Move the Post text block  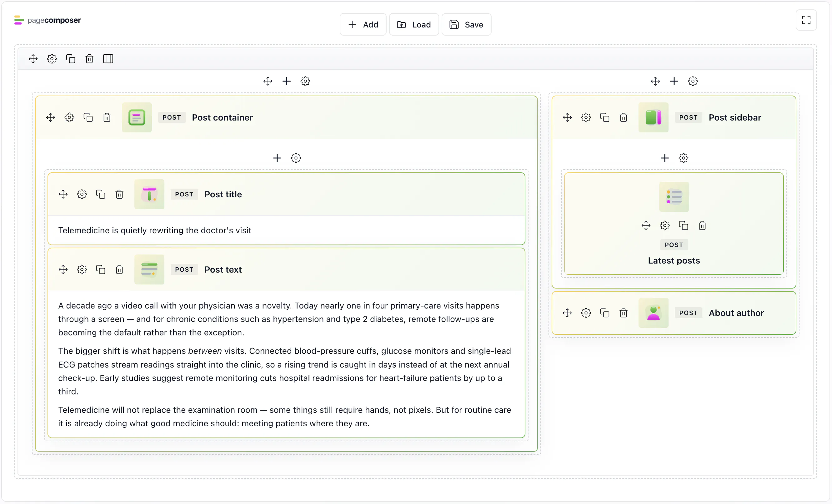(63, 269)
